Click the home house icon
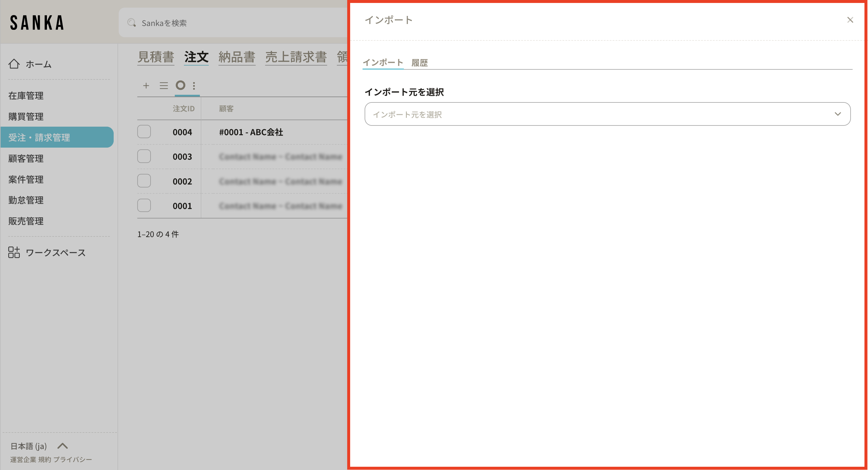 pos(14,64)
